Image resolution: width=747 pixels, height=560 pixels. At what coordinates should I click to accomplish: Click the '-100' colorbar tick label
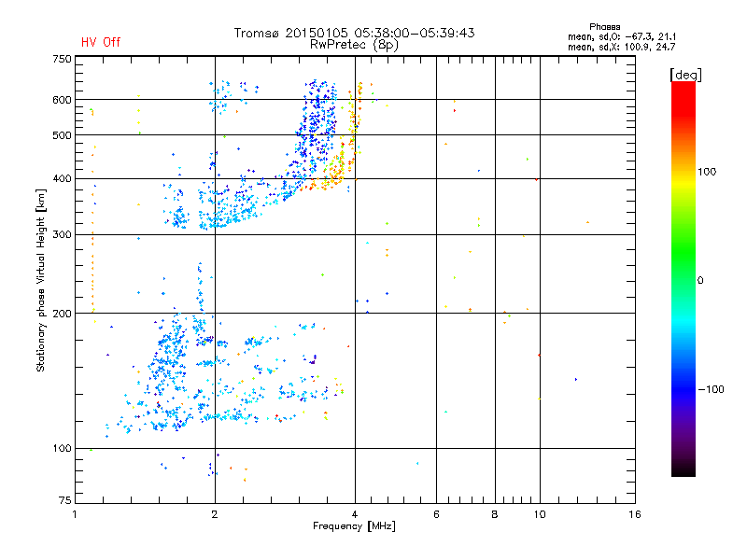coord(712,389)
